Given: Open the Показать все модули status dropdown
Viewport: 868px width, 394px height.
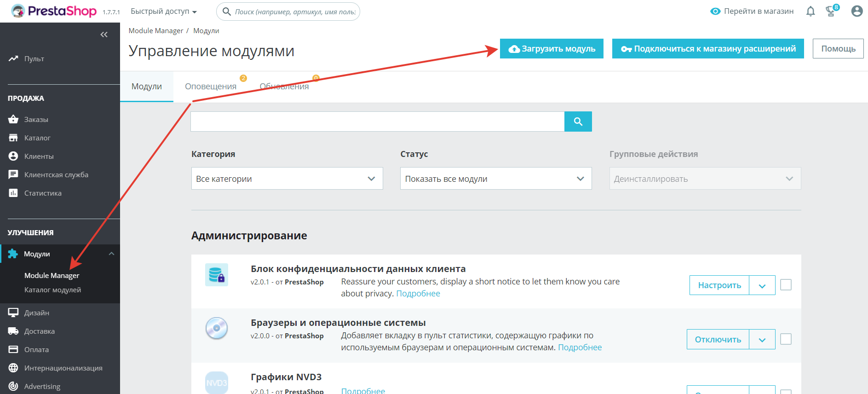Looking at the screenshot, I should (x=496, y=179).
